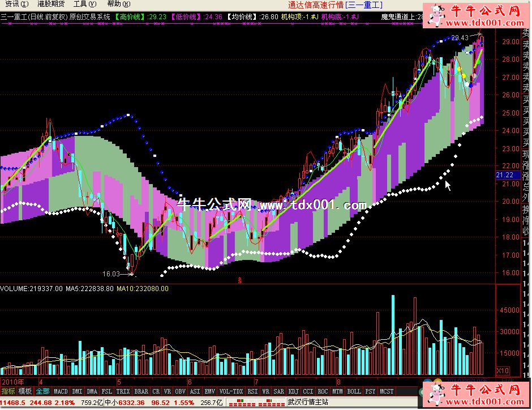
Task: Click the red market breadth indicator bars
Action: pos(256,403)
